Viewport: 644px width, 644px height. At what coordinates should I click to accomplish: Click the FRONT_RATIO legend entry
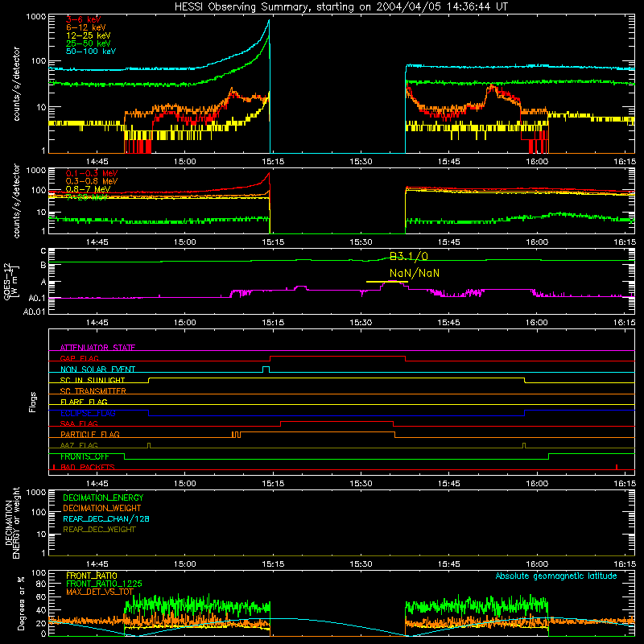[x=92, y=576]
